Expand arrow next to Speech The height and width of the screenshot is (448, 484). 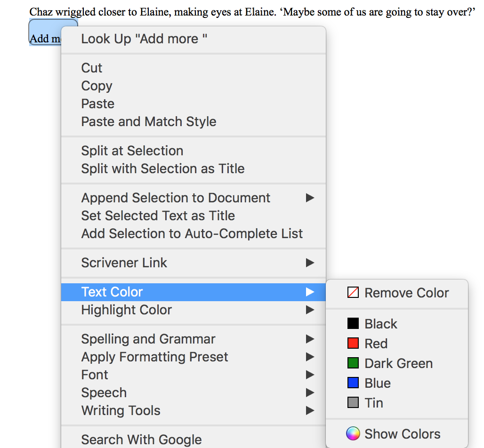coord(310,393)
